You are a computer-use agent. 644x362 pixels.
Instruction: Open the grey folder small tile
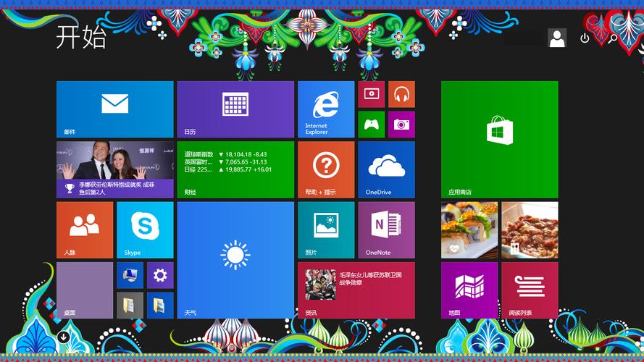click(x=130, y=306)
